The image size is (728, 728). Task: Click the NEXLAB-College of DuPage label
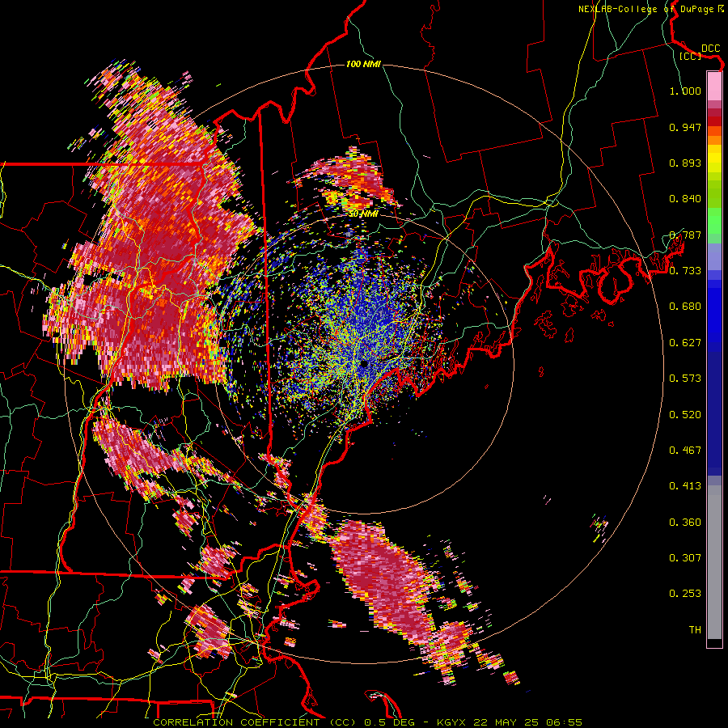click(x=650, y=9)
